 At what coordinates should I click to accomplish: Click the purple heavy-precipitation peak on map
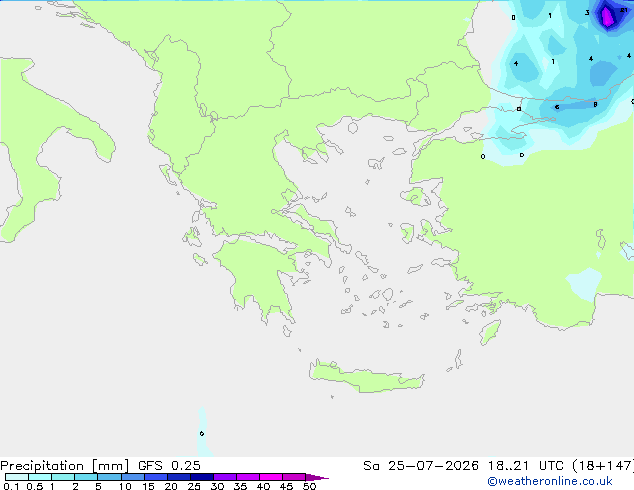coord(607,17)
